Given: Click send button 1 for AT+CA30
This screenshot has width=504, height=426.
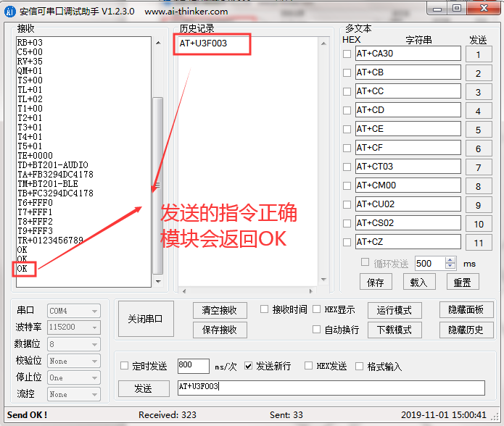Looking at the screenshot, I should coord(479,54).
